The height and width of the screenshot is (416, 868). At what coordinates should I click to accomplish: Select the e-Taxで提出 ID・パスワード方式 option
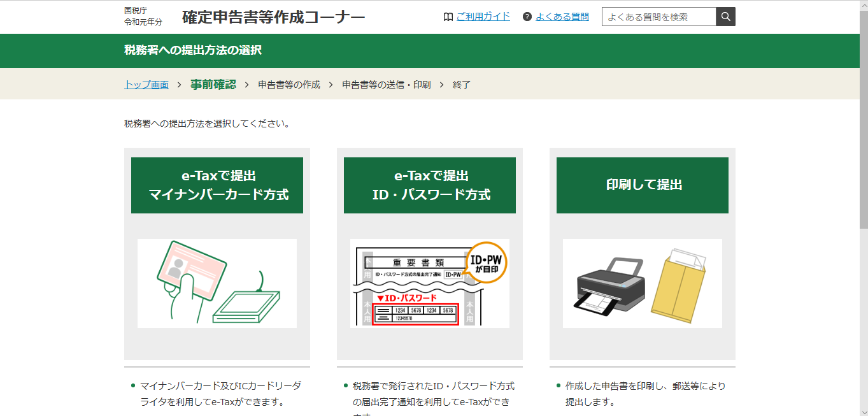pyautogui.click(x=429, y=185)
